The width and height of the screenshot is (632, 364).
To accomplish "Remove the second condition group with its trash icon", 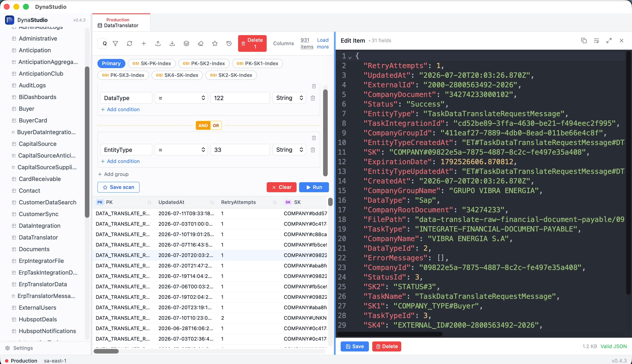I will coord(314,138).
